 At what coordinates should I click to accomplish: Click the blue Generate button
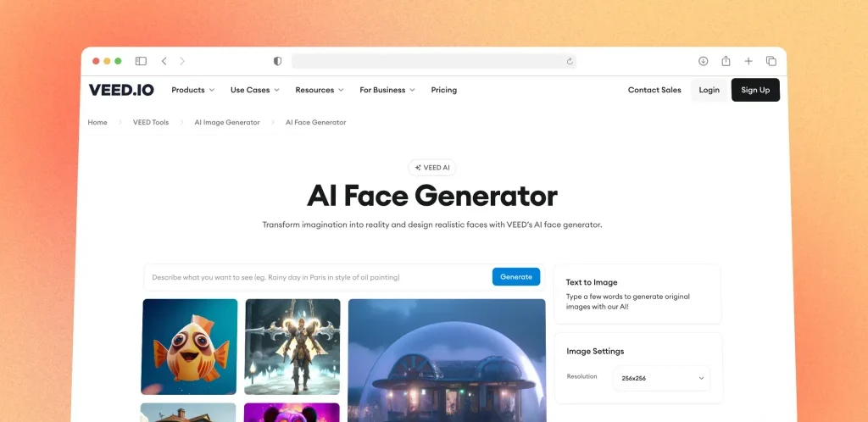pyautogui.click(x=516, y=276)
